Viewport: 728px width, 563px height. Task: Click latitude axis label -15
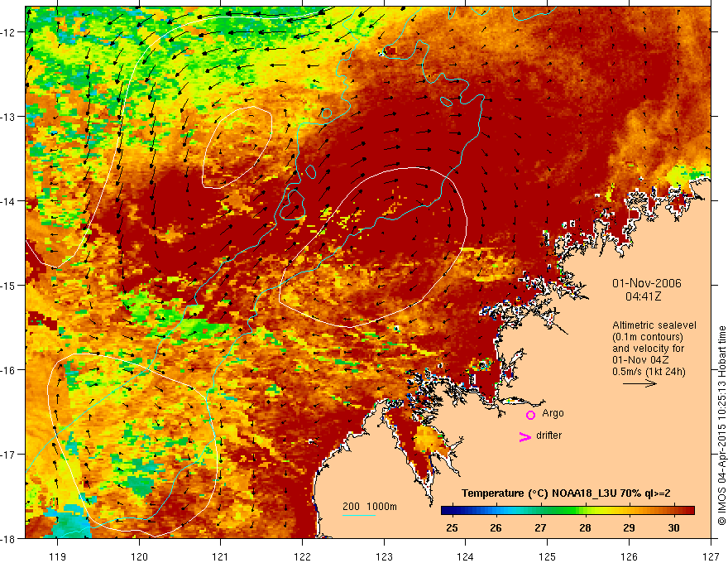pos(8,285)
